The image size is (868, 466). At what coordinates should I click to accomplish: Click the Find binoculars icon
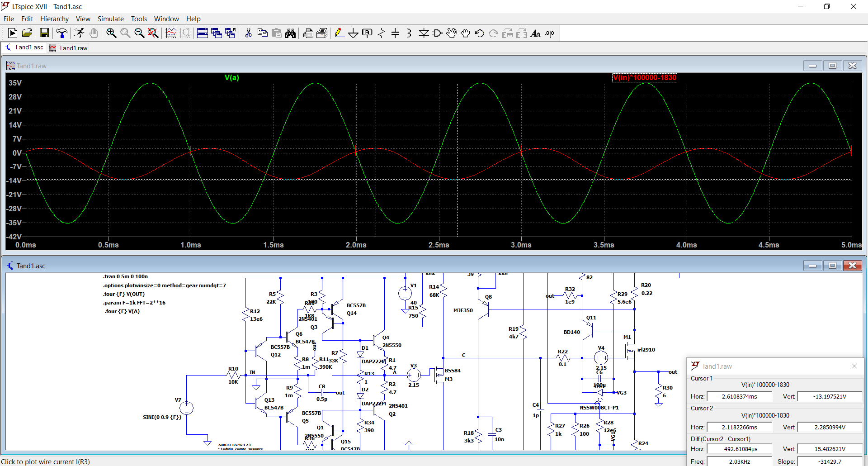(x=291, y=33)
